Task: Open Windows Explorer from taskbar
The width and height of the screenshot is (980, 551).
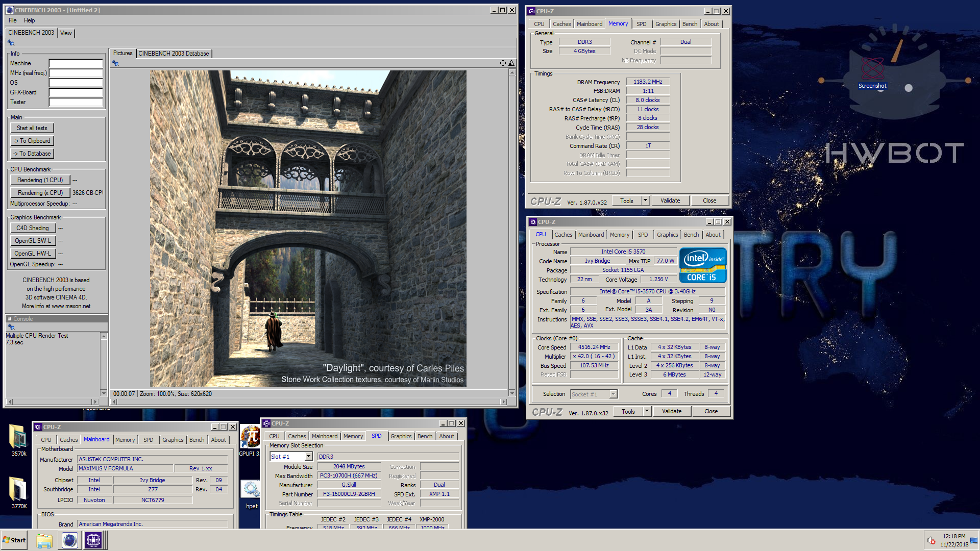Action: click(44, 540)
